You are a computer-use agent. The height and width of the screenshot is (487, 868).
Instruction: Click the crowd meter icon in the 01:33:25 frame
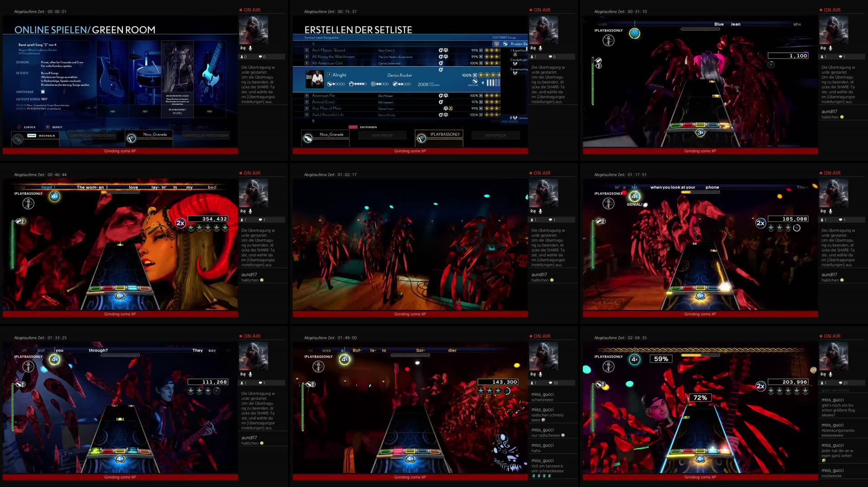(x=21, y=385)
